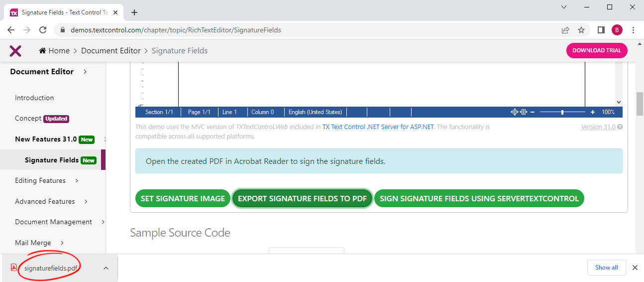The height and width of the screenshot is (282, 644).
Task: Go to Document Editor breadcrumb link
Action: [111, 51]
